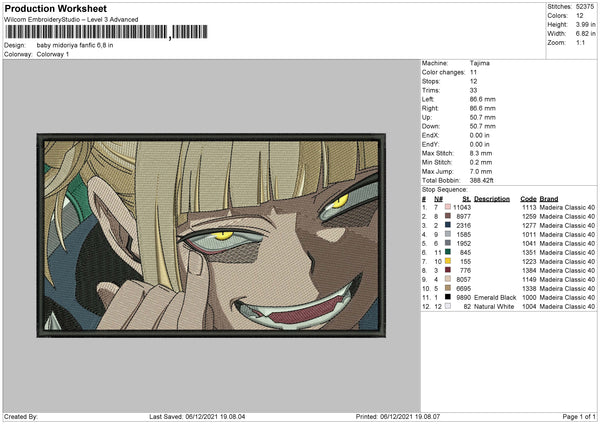
Task: Click the stitch count 9890
Action: (463, 297)
